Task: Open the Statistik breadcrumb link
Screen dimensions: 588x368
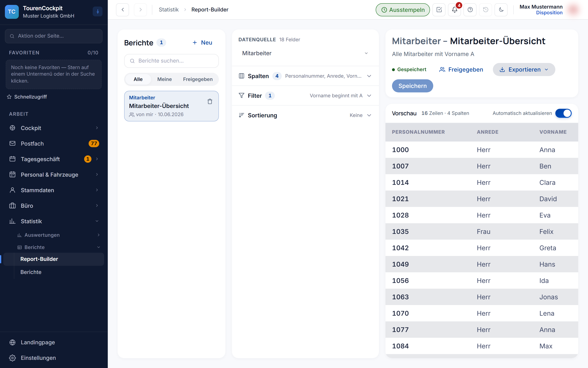Action: click(169, 10)
